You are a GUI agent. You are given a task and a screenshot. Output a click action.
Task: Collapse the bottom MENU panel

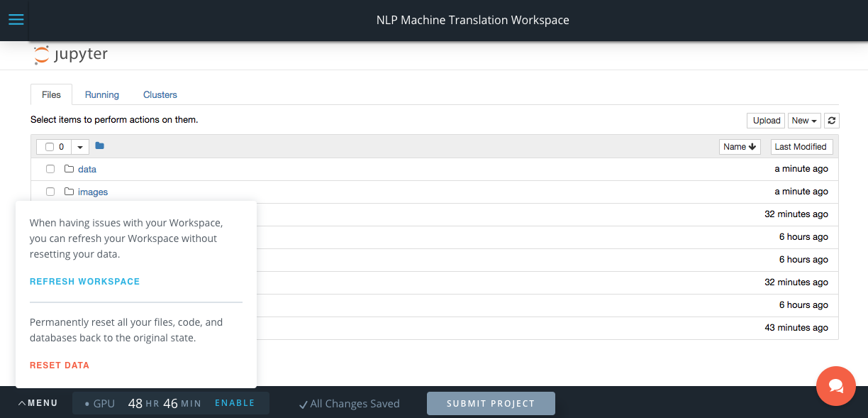click(x=38, y=403)
